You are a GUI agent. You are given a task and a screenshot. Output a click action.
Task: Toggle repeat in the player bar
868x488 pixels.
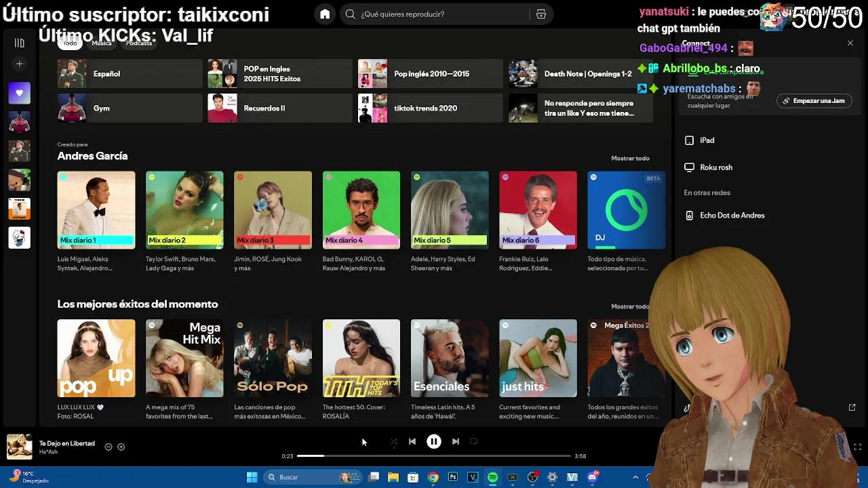[474, 441]
